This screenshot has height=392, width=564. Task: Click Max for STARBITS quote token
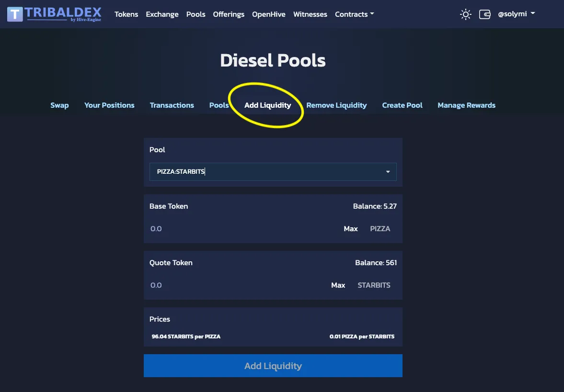[x=338, y=285]
